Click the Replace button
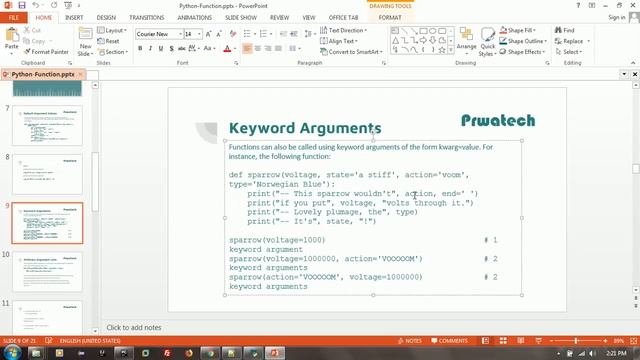The height and width of the screenshot is (360, 640). click(x=572, y=41)
